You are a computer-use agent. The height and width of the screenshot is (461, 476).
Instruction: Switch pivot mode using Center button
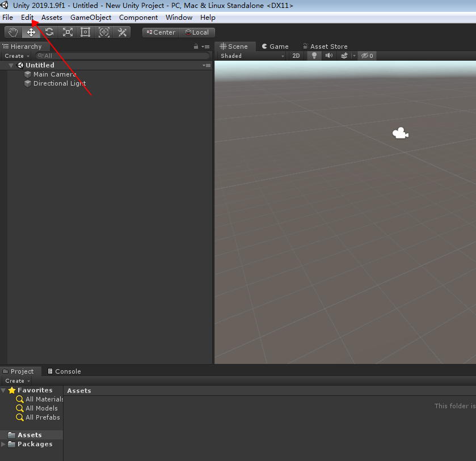pyautogui.click(x=160, y=32)
